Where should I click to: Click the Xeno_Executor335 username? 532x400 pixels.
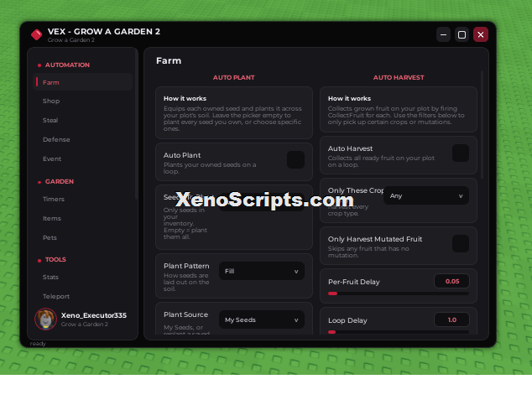click(x=94, y=315)
